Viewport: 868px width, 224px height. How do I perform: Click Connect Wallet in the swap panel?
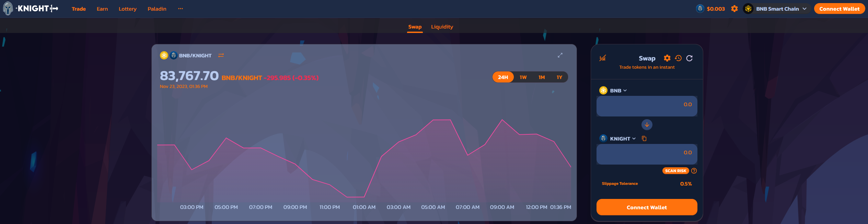tap(647, 207)
